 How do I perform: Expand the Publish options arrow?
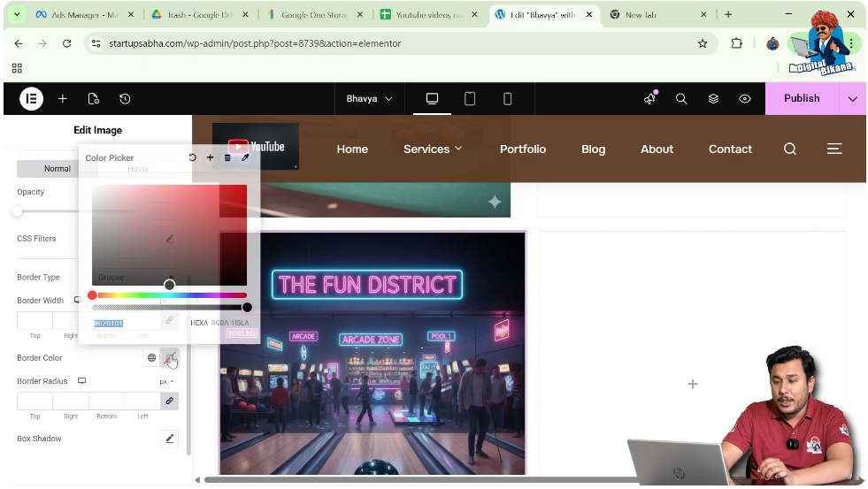tap(852, 99)
